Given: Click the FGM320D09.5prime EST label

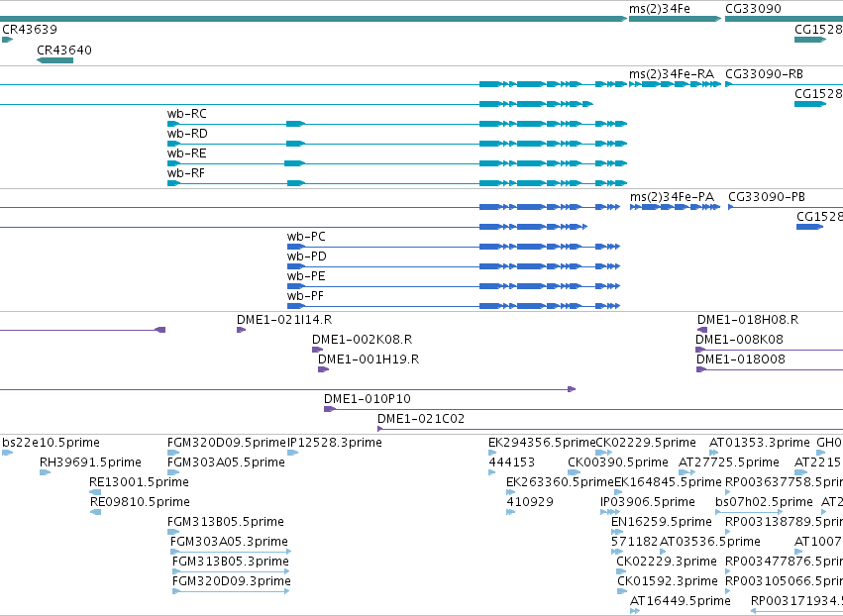Looking at the screenshot, I should [x=226, y=443].
